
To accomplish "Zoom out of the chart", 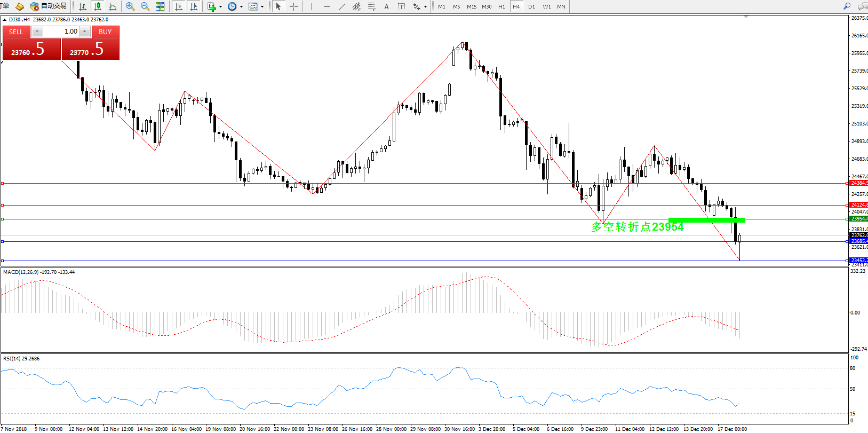I will (x=145, y=6).
